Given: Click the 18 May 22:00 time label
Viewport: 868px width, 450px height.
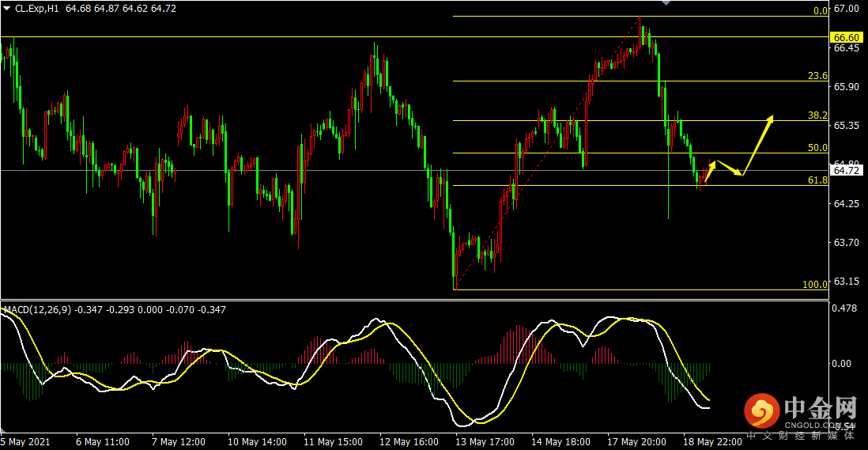Looking at the screenshot, I should pyautogui.click(x=712, y=442).
